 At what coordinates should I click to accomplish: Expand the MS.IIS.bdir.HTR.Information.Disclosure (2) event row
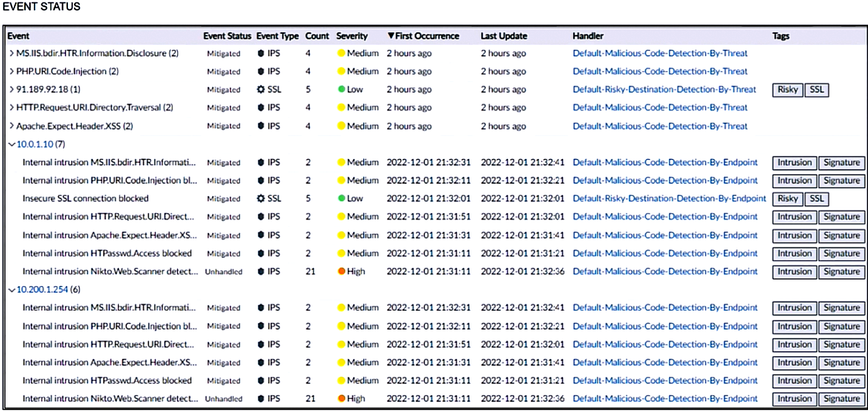pyautogui.click(x=11, y=53)
